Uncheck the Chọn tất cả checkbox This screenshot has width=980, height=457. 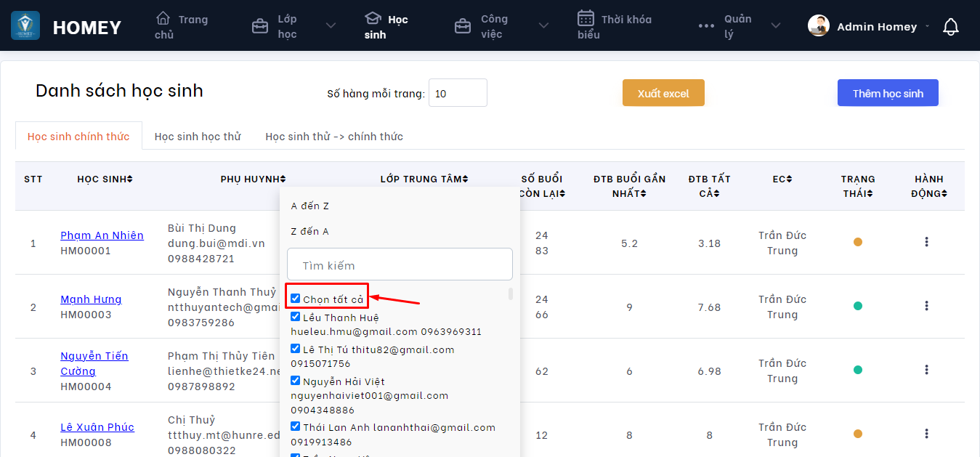pos(296,299)
